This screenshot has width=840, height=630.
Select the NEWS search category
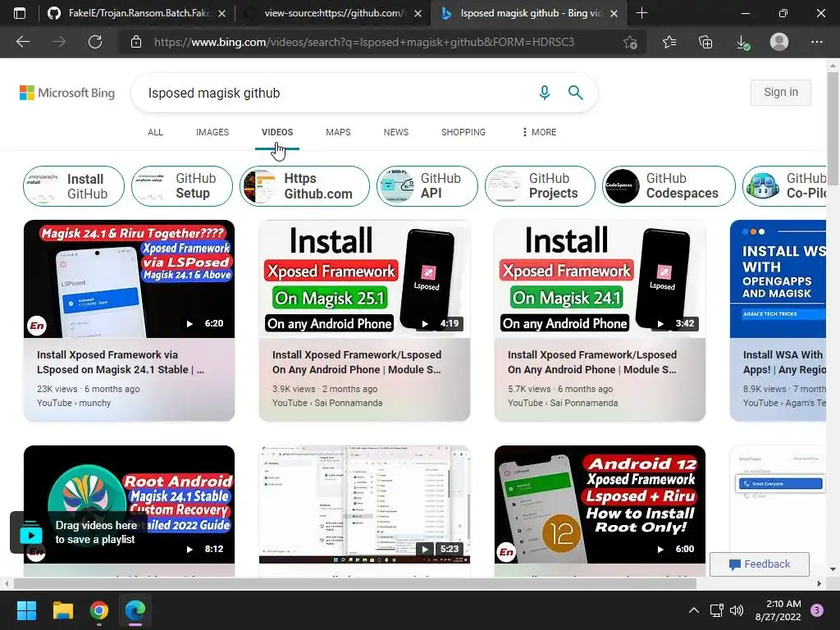click(396, 132)
